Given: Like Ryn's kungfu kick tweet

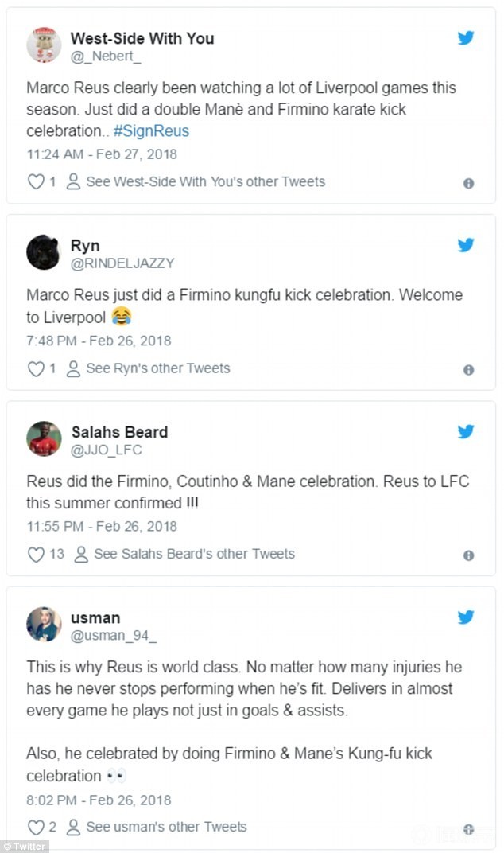Looking at the screenshot, I should pyautogui.click(x=36, y=368).
